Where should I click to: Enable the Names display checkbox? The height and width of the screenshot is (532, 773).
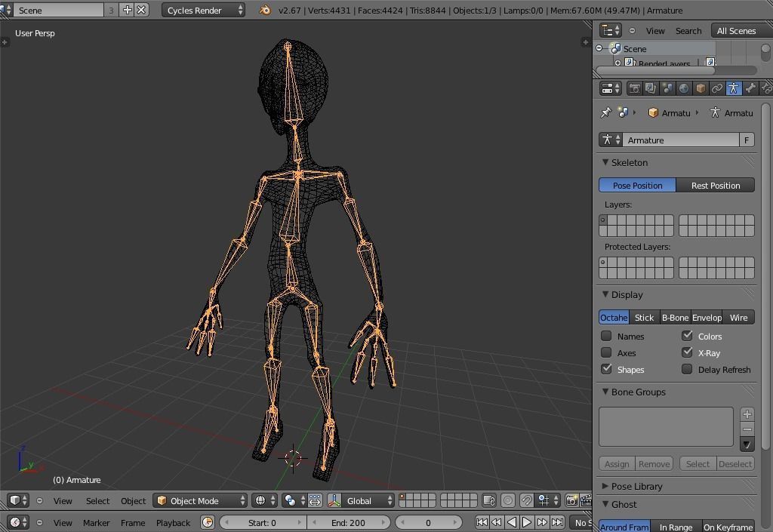click(x=607, y=336)
